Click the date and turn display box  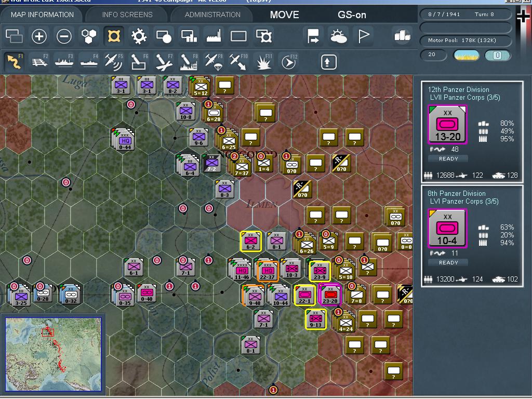tap(465, 14)
